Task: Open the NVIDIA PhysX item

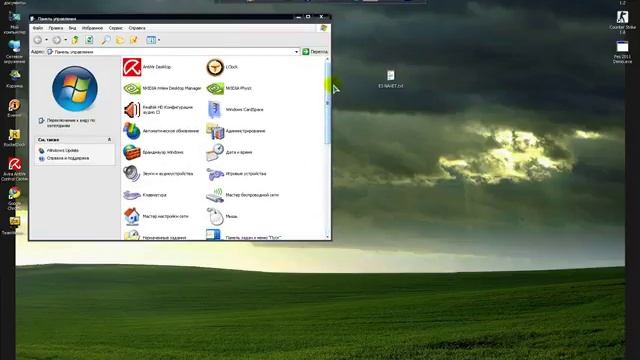Action: (x=229, y=88)
